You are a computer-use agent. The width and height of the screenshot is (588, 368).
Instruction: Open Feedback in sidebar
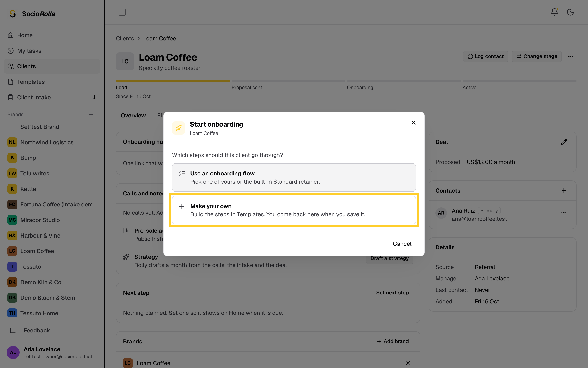[x=52, y=330]
